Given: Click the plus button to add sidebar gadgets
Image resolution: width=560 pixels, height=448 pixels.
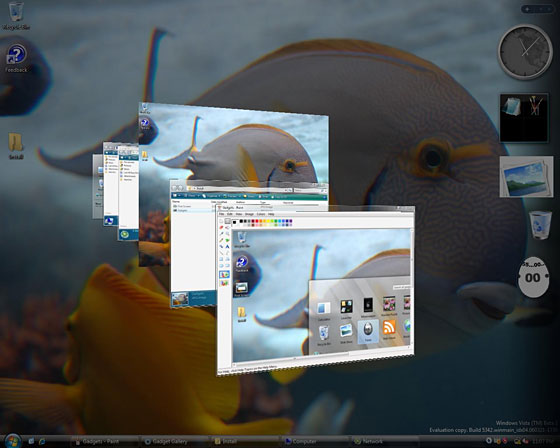Looking at the screenshot, I should (527, 9).
